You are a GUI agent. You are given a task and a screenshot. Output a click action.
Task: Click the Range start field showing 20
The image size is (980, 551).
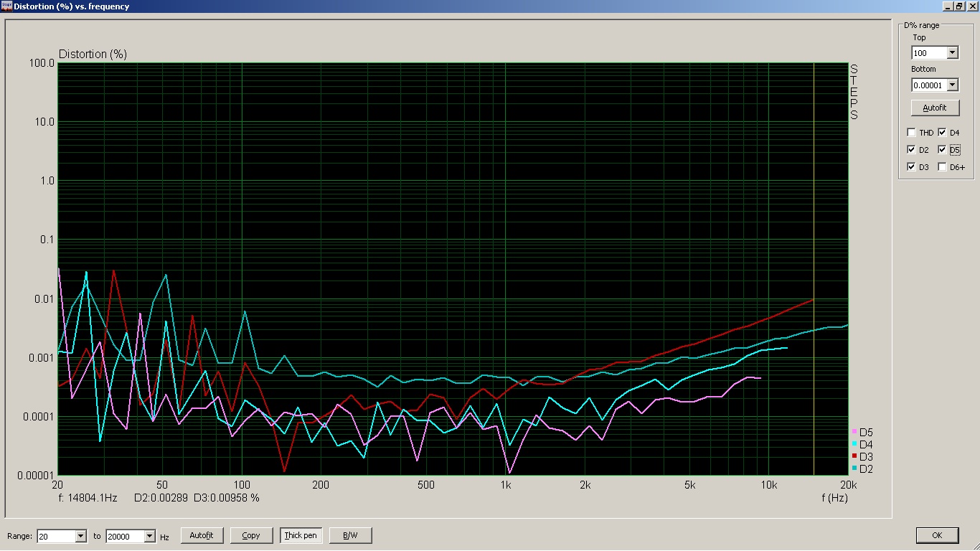coord(56,536)
